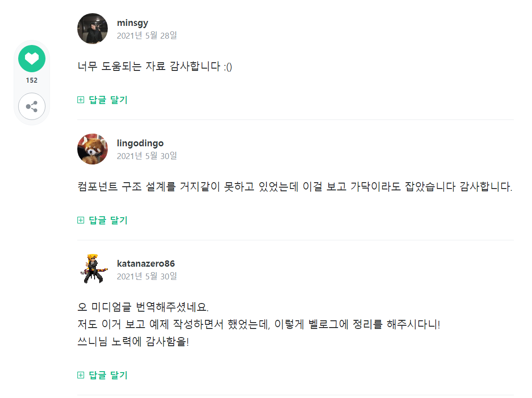Click the date under lingodingo's username
The width and height of the screenshot is (532, 398).
(x=146, y=156)
